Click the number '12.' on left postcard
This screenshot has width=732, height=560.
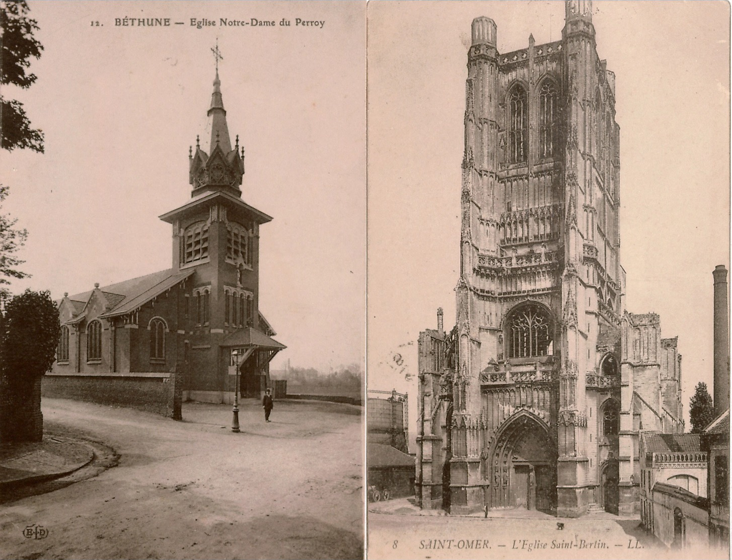pyautogui.click(x=97, y=23)
